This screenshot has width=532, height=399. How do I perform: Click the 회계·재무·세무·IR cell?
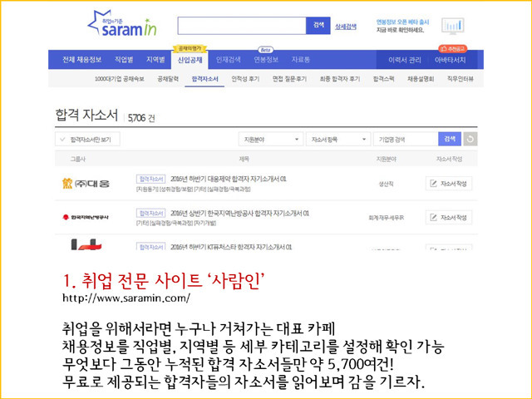click(386, 218)
